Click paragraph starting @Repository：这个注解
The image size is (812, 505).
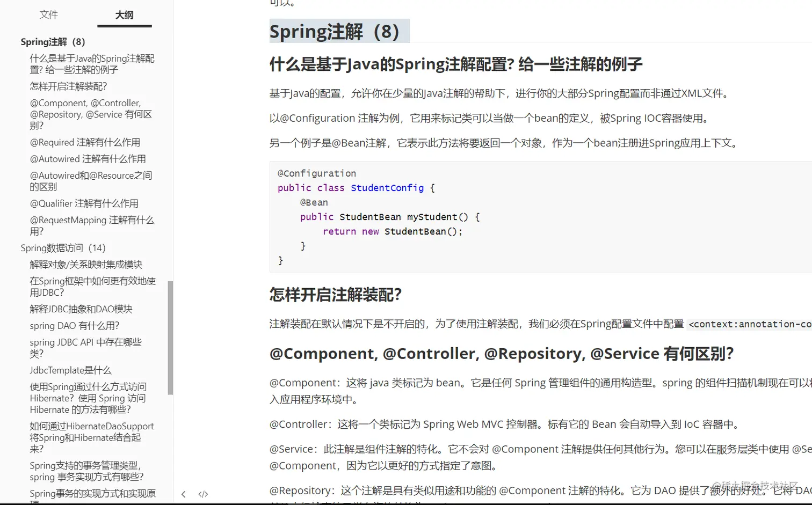pos(541,494)
